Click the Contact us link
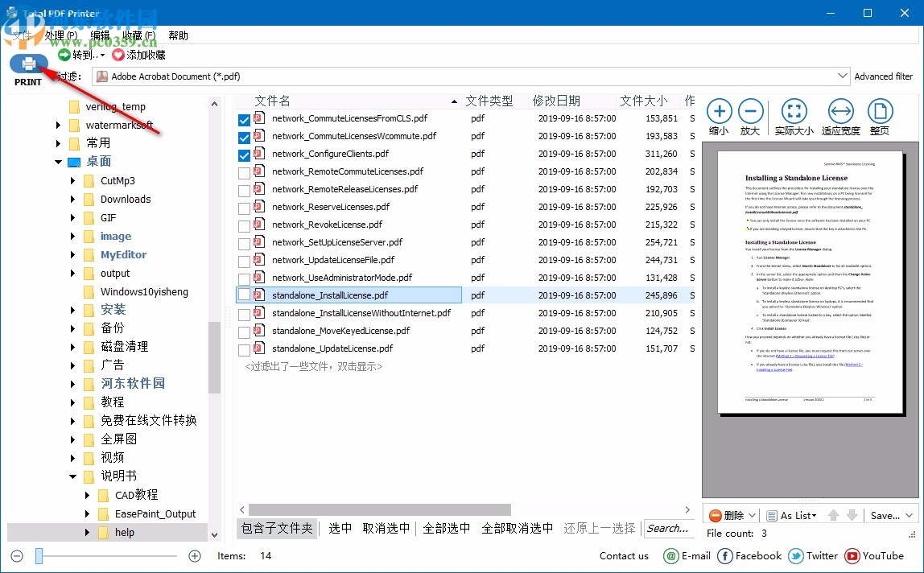 (x=624, y=556)
